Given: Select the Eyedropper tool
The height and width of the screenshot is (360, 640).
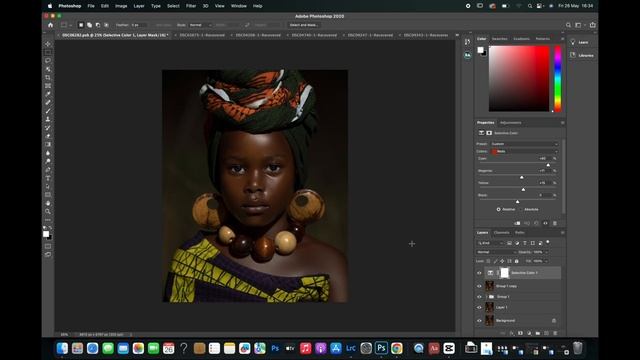Looking at the screenshot, I should [x=48, y=94].
